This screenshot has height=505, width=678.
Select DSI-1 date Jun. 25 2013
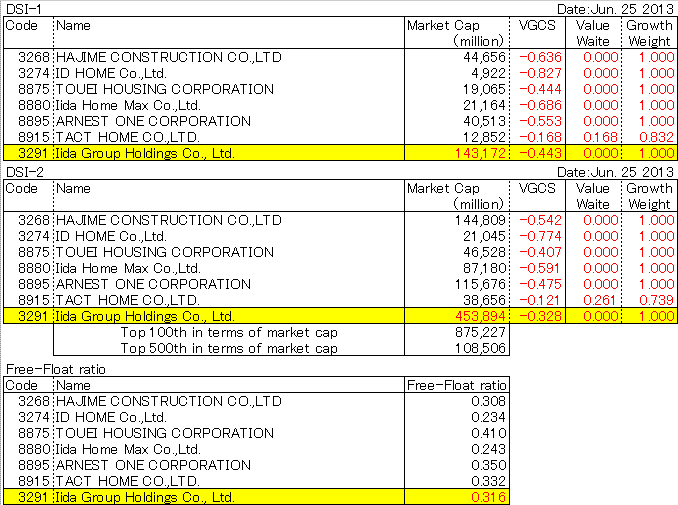tap(615, 9)
